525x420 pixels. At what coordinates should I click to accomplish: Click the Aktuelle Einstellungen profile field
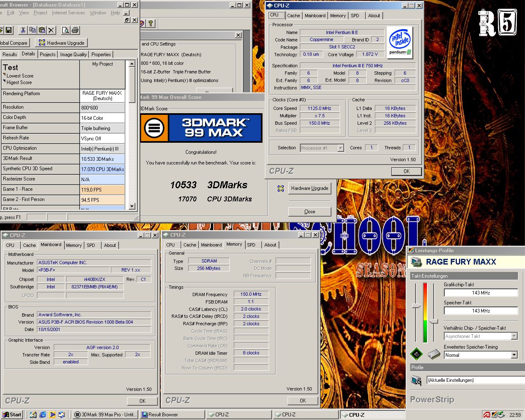476,380
